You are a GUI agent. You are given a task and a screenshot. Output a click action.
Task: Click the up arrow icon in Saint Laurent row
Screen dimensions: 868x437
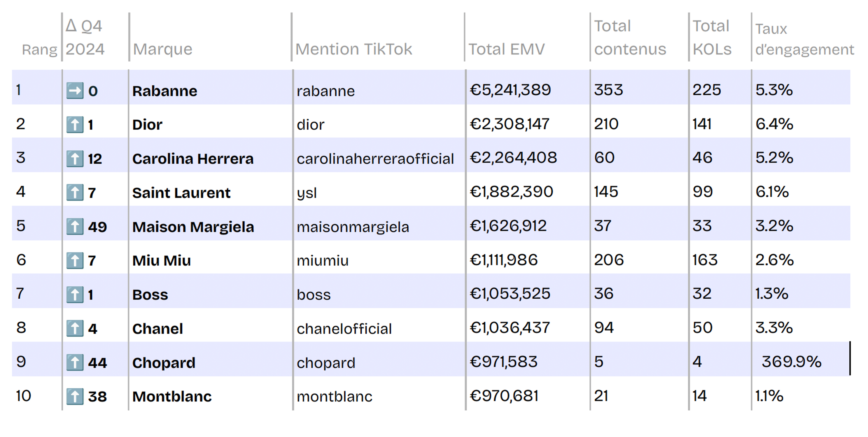75,193
